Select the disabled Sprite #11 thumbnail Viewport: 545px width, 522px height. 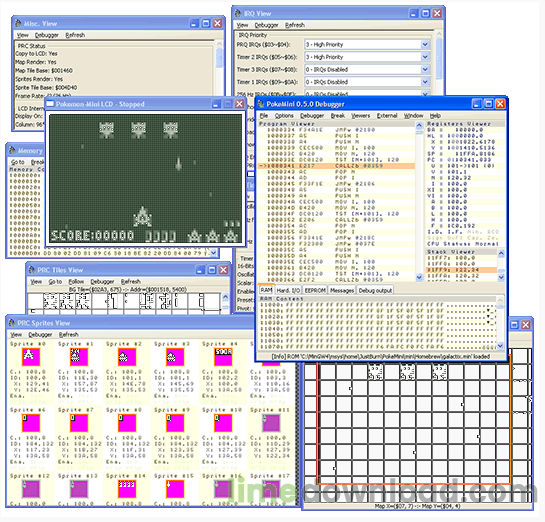pos(271,423)
